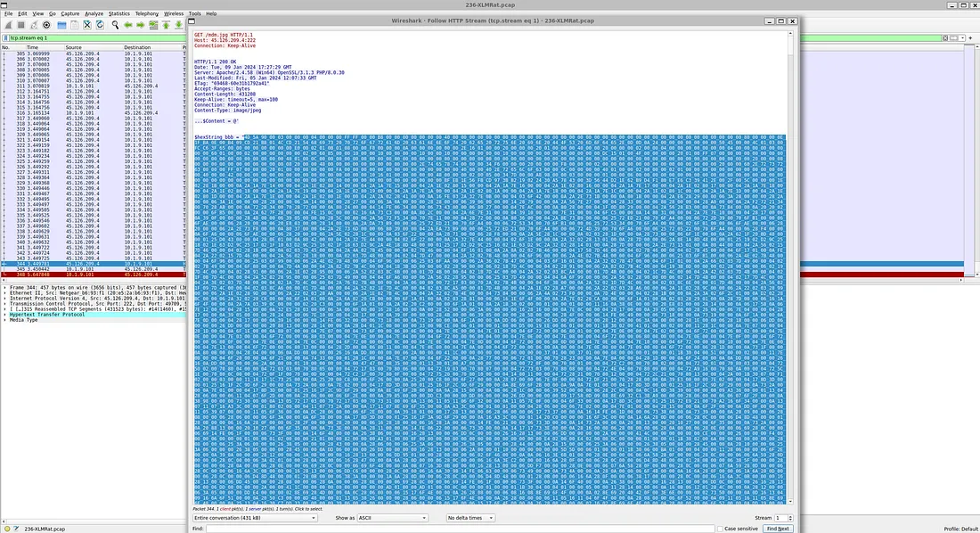Open the Statistics menu
The image size is (980, 533).
pyautogui.click(x=118, y=14)
